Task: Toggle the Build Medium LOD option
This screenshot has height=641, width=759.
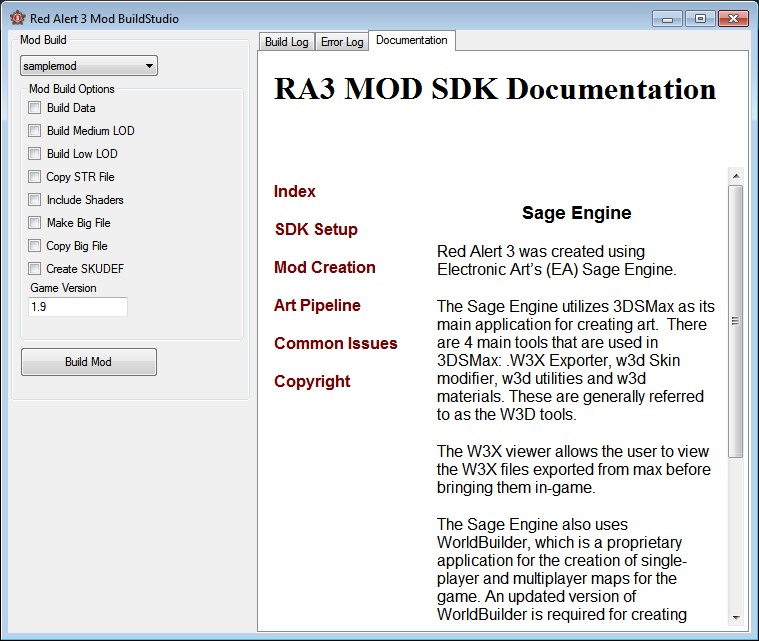Action: click(x=34, y=131)
